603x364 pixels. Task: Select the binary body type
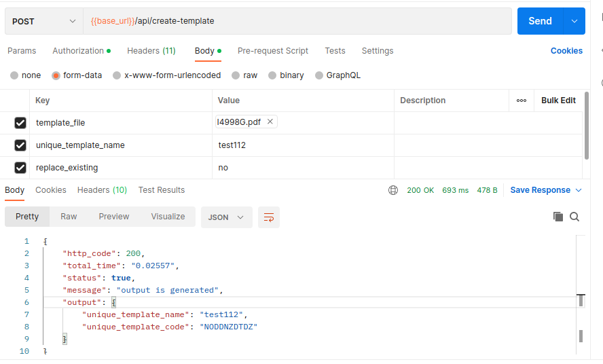286,75
